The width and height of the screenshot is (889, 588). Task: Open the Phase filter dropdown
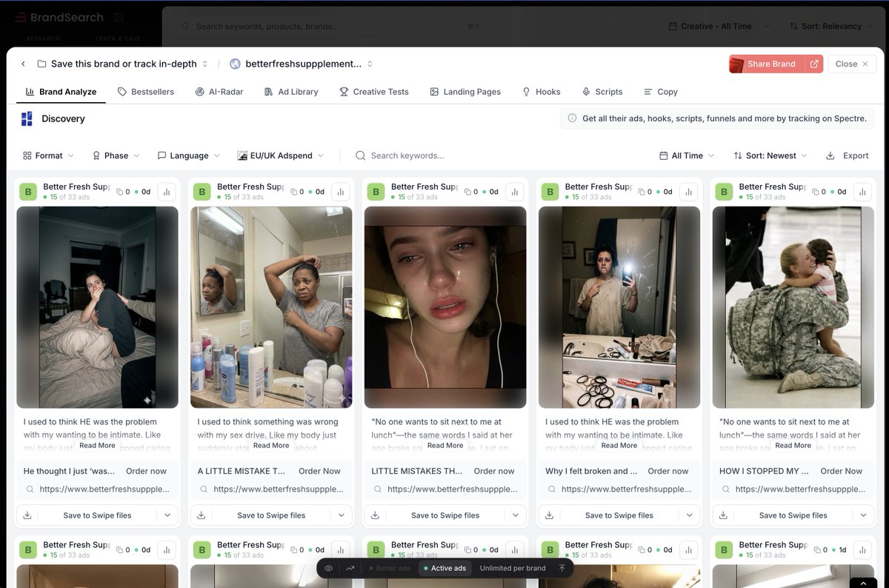point(116,156)
